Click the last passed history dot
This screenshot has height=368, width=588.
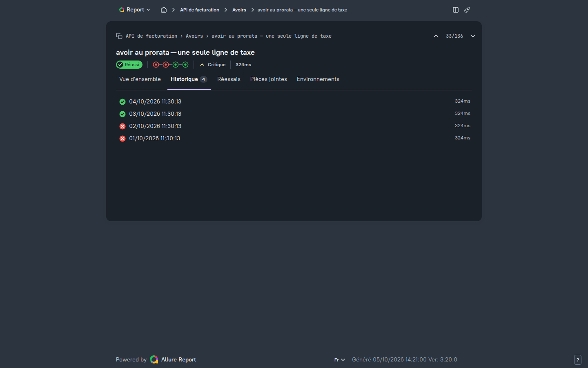click(185, 65)
